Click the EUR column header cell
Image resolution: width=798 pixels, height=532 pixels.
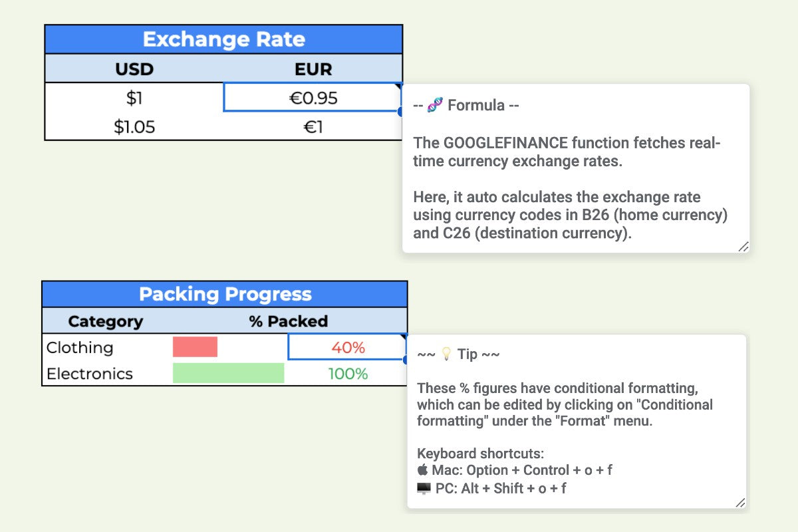point(313,68)
